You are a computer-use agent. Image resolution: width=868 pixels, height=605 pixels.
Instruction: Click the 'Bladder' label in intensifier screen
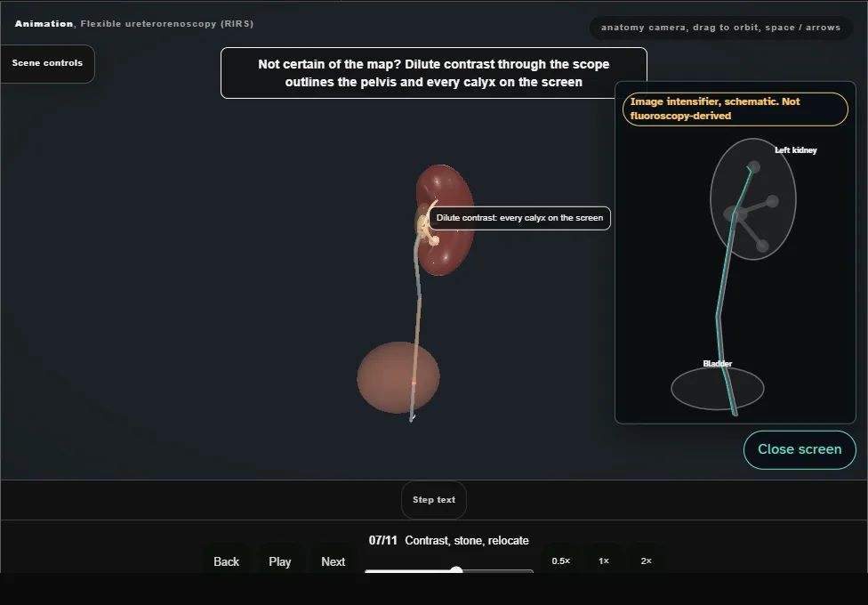[718, 364]
